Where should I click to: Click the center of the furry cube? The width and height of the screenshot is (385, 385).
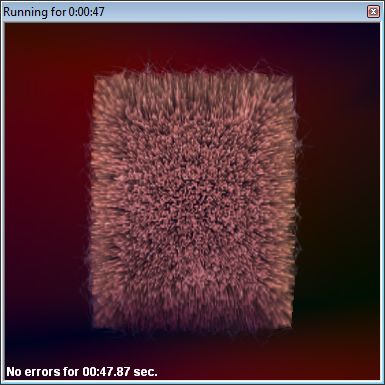click(193, 200)
